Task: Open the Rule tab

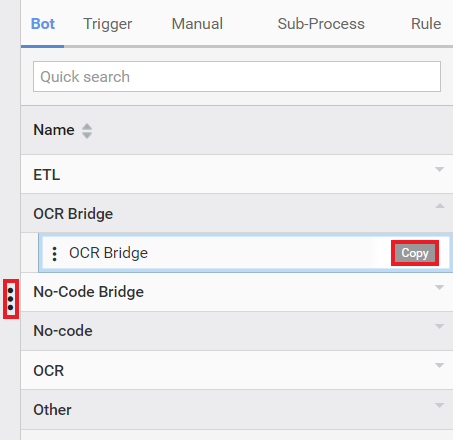Action: (x=426, y=24)
